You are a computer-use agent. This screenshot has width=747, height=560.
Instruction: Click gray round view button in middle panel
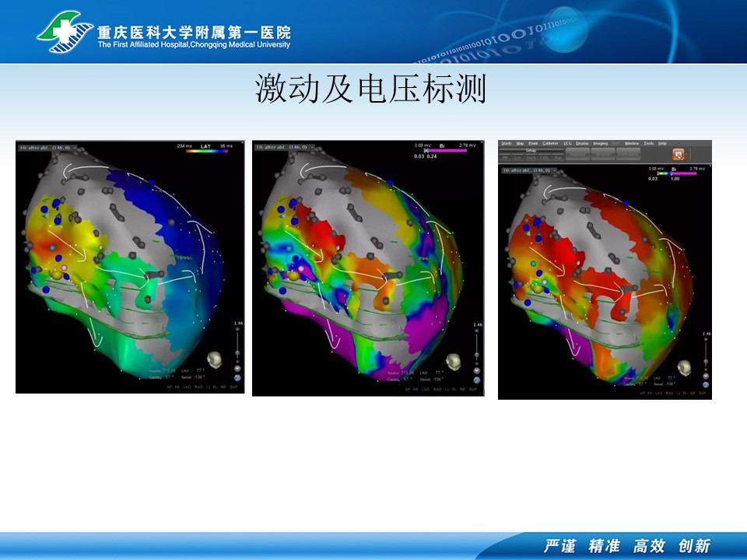pyautogui.click(x=476, y=370)
